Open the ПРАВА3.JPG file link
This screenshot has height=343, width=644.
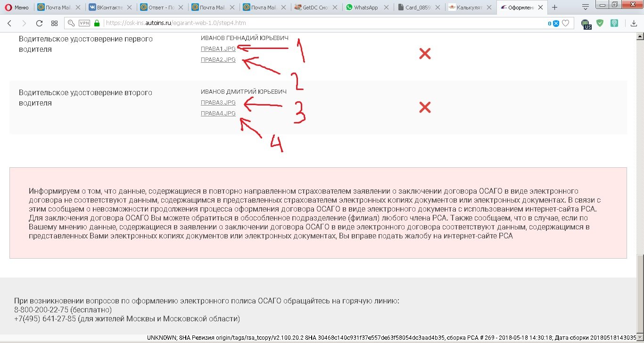218,102
